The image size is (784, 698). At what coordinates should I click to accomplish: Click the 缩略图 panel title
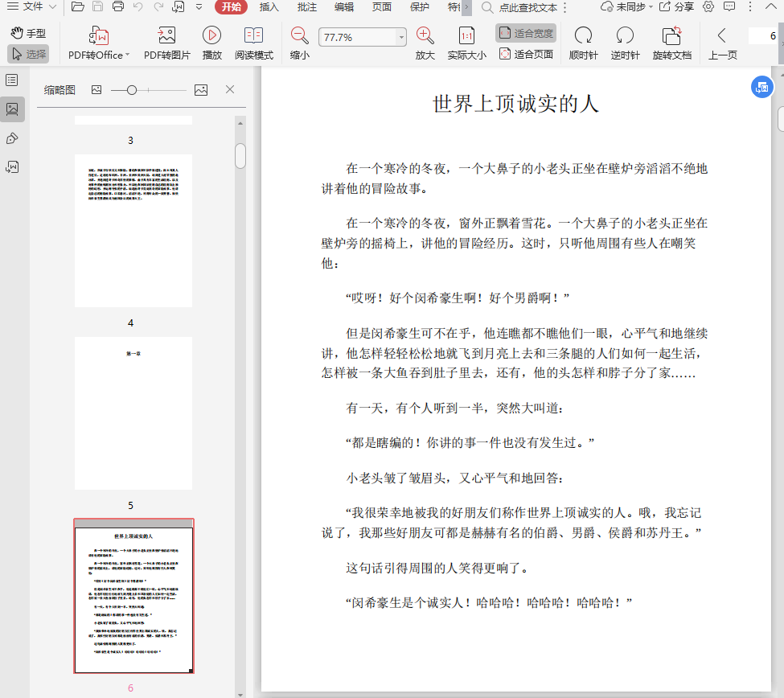[60, 90]
